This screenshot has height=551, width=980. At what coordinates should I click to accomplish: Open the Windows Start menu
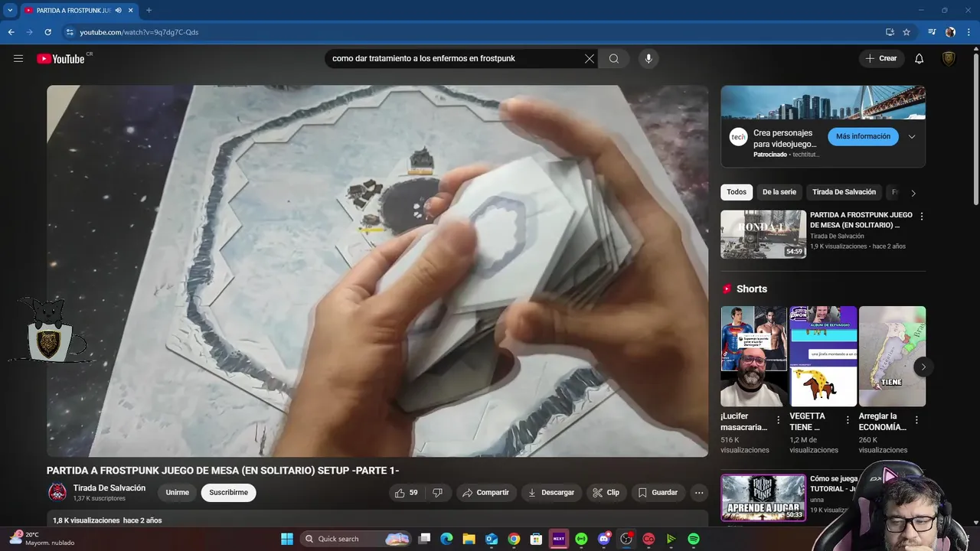[x=287, y=539]
